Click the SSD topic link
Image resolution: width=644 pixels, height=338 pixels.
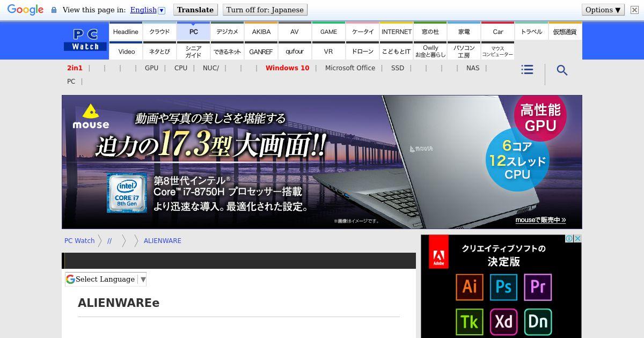click(398, 68)
